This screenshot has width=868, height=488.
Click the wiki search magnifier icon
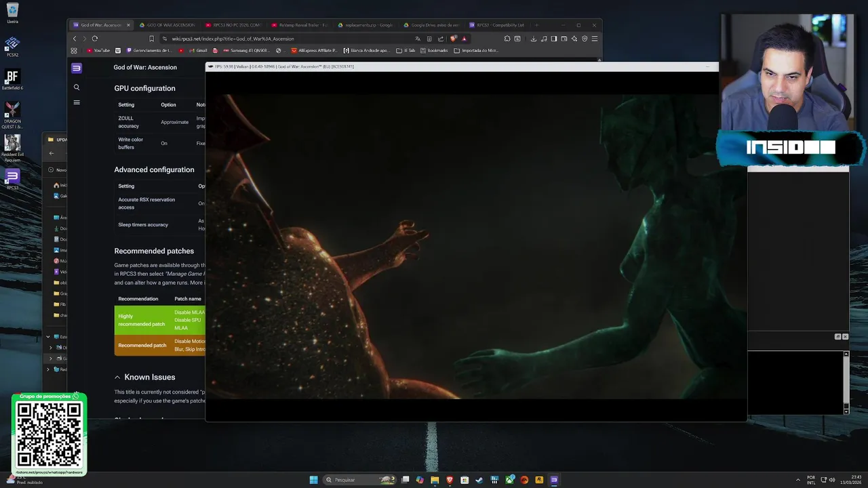click(x=77, y=87)
